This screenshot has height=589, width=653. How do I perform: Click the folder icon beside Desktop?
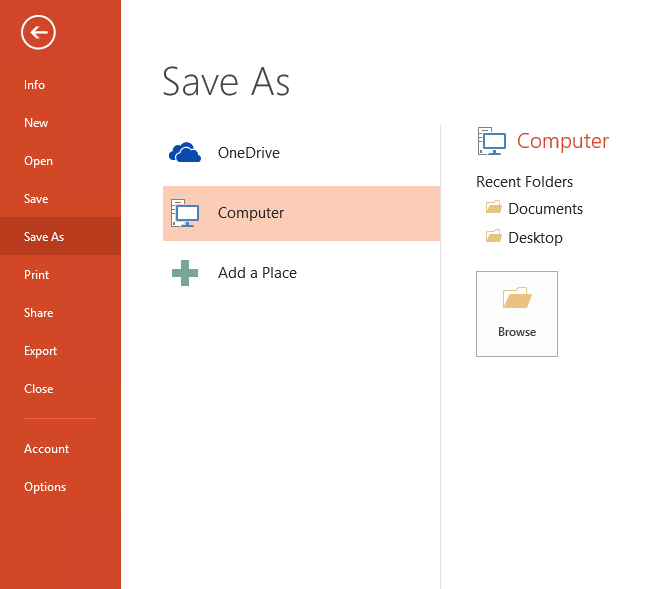point(493,237)
